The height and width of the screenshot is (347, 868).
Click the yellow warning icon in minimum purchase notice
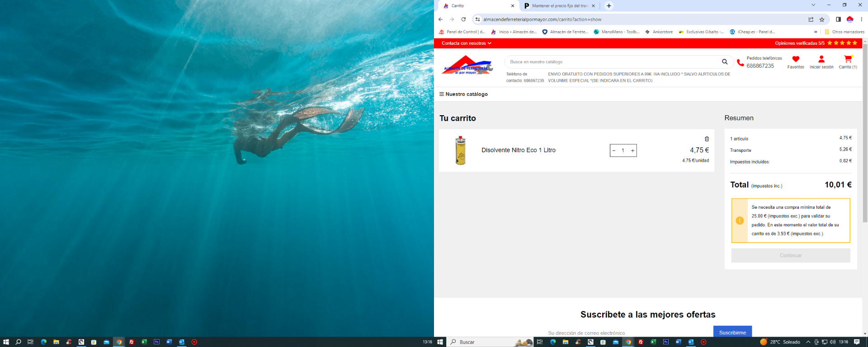point(740,220)
